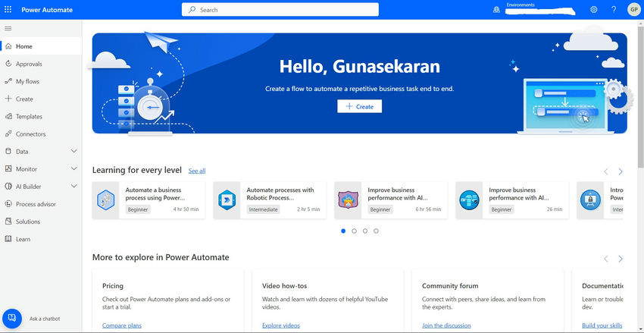Click the Templates icon in sidebar

pyautogui.click(x=8, y=116)
